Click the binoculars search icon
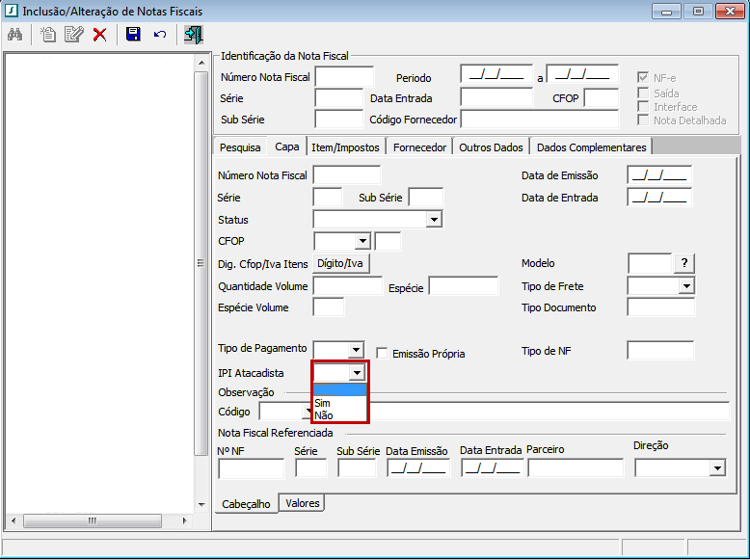This screenshot has width=750, height=560. coord(14,35)
